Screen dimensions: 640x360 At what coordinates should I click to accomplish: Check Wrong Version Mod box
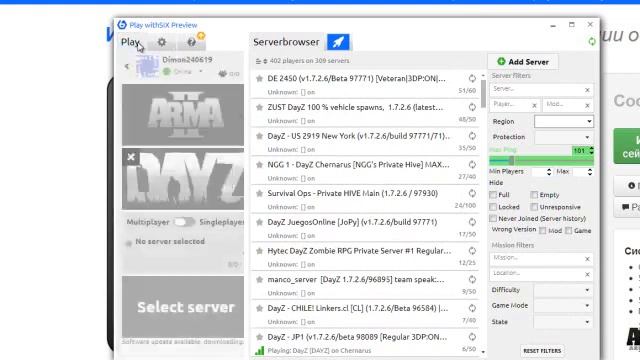tap(542, 231)
